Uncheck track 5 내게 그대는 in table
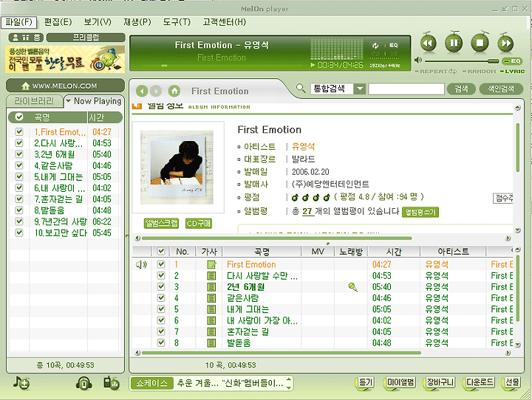 point(161,309)
